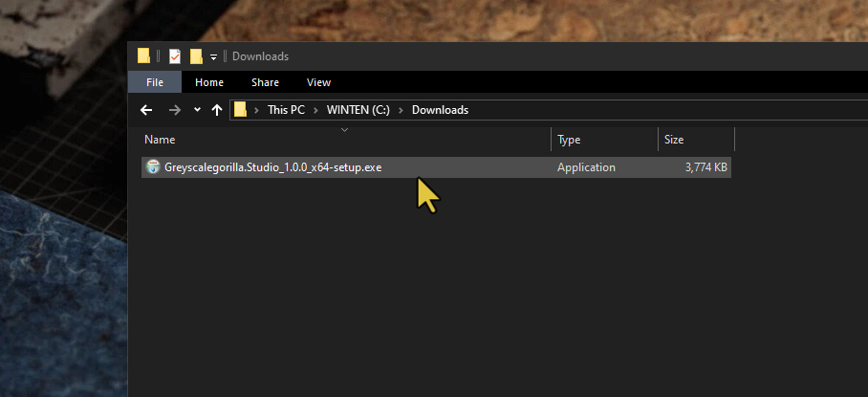The height and width of the screenshot is (397, 868).
Task: Click the New folder icon in quick access toolbar
Action: pos(196,55)
